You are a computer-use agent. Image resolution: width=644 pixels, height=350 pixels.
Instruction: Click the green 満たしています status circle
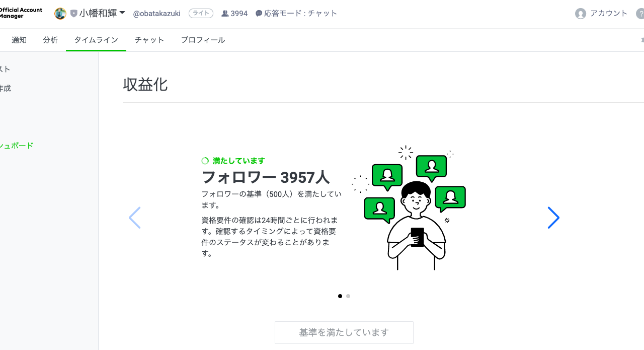pyautogui.click(x=205, y=161)
